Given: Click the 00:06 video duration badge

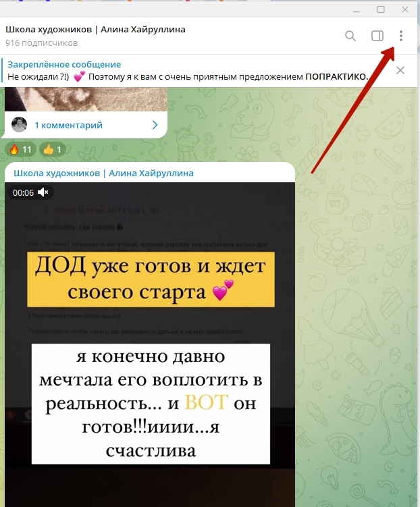Looking at the screenshot, I should click(x=23, y=192).
